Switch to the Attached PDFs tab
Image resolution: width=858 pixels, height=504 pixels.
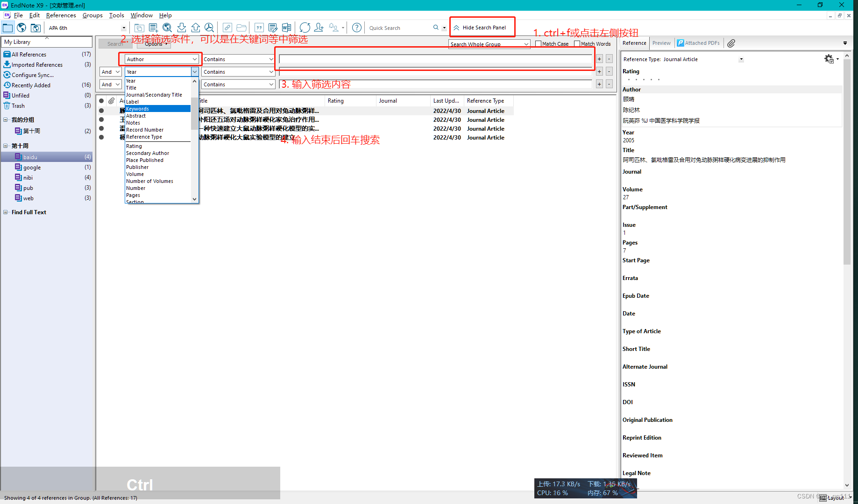[x=698, y=43]
